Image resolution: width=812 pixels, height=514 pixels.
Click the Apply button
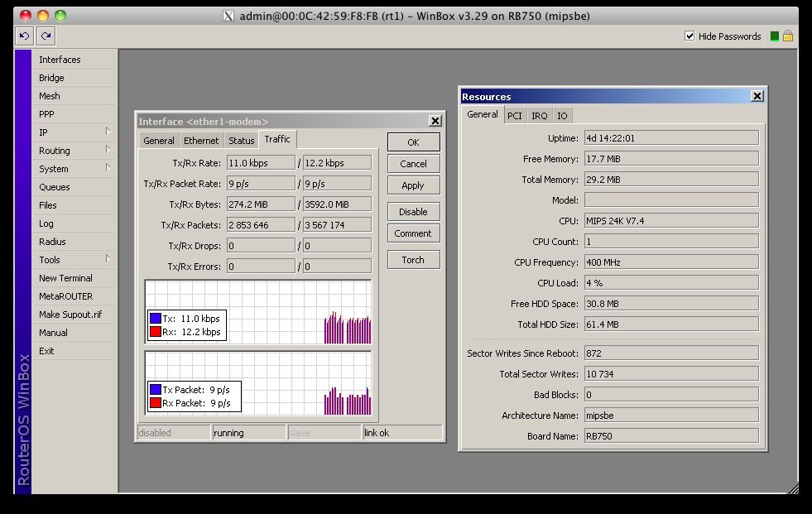(413, 185)
